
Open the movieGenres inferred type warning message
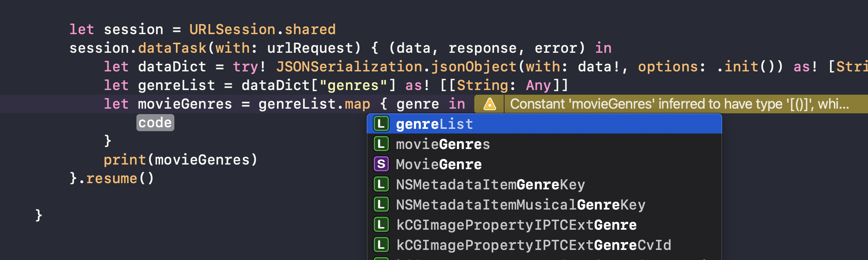click(x=679, y=104)
